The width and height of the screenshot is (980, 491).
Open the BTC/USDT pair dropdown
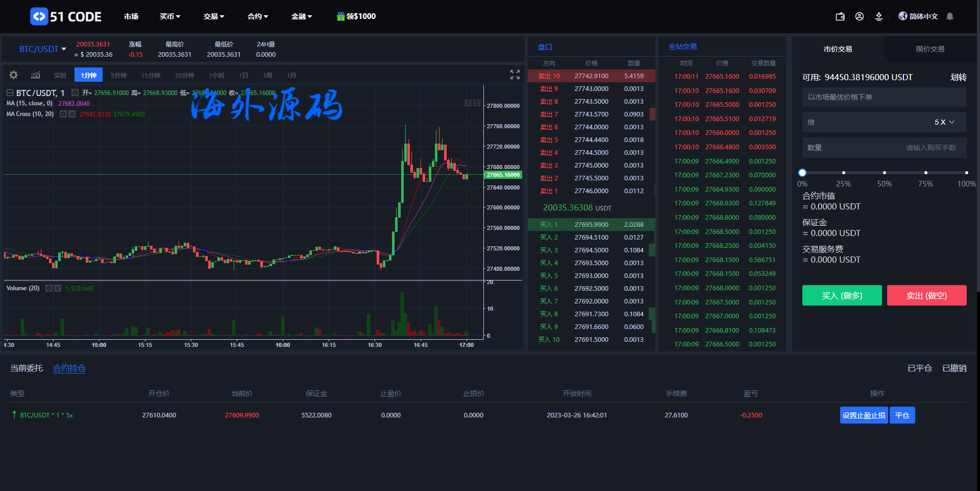43,49
